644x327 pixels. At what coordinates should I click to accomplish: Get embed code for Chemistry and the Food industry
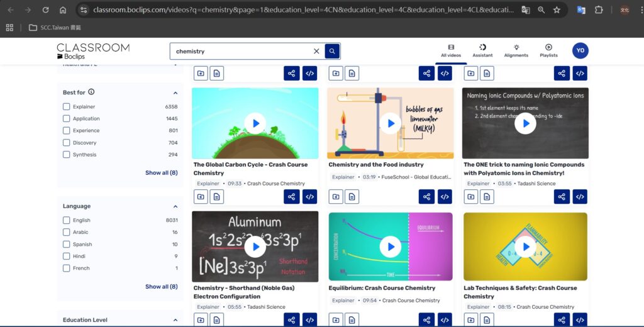(x=445, y=197)
